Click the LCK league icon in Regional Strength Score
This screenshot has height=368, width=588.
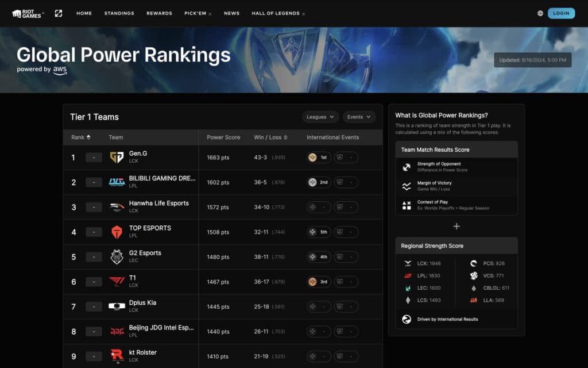coord(408,263)
